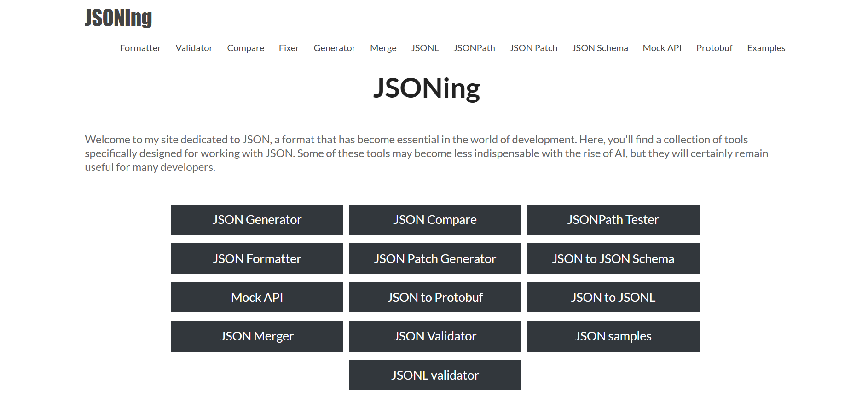The width and height of the screenshot is (868, 393).
Task: Click the JSON Patch Generator button
Action: pos(435,258)
